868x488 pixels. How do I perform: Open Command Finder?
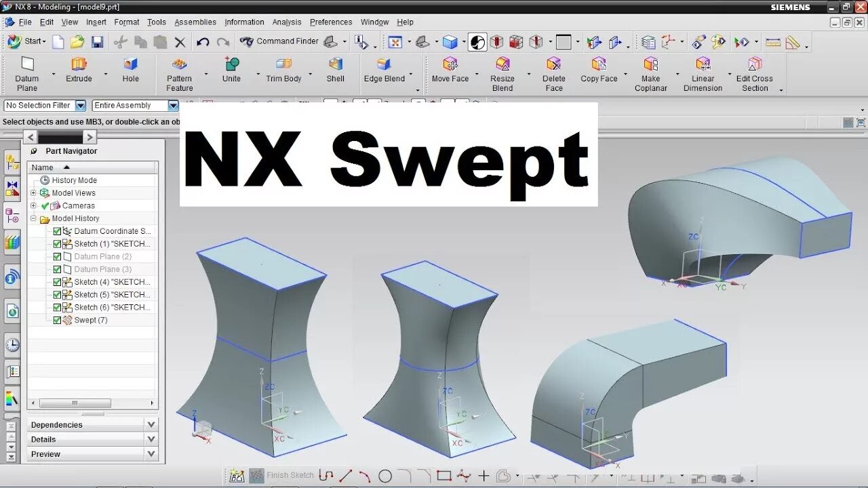(x=279, y=41)
